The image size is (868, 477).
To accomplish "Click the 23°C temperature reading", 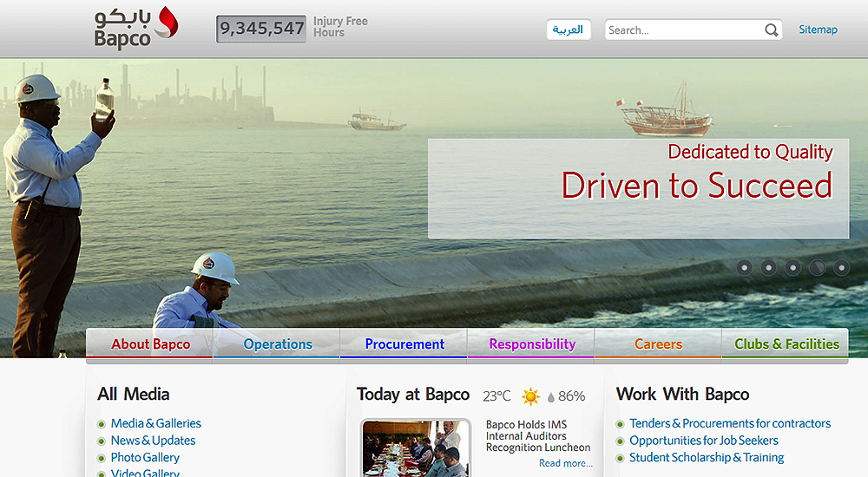I will (496, 396).
